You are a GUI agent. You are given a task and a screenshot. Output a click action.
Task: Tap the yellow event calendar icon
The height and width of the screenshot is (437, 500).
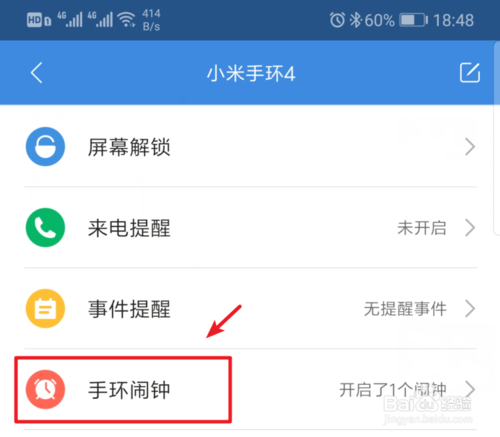point(45,309)
